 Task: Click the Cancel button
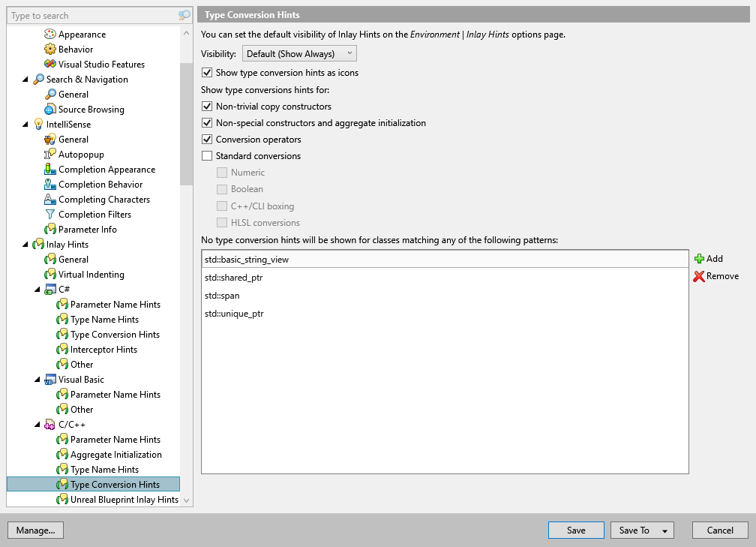point(720,530)
